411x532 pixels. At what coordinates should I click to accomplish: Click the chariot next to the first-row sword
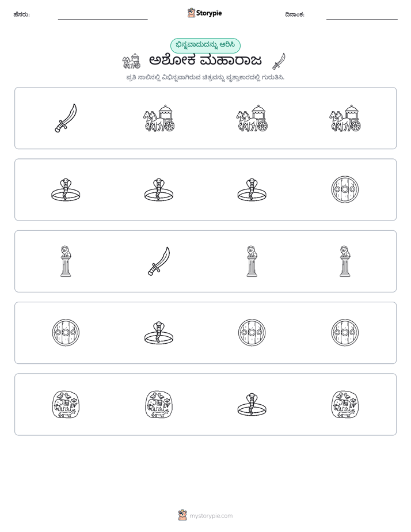coord(159,118)
